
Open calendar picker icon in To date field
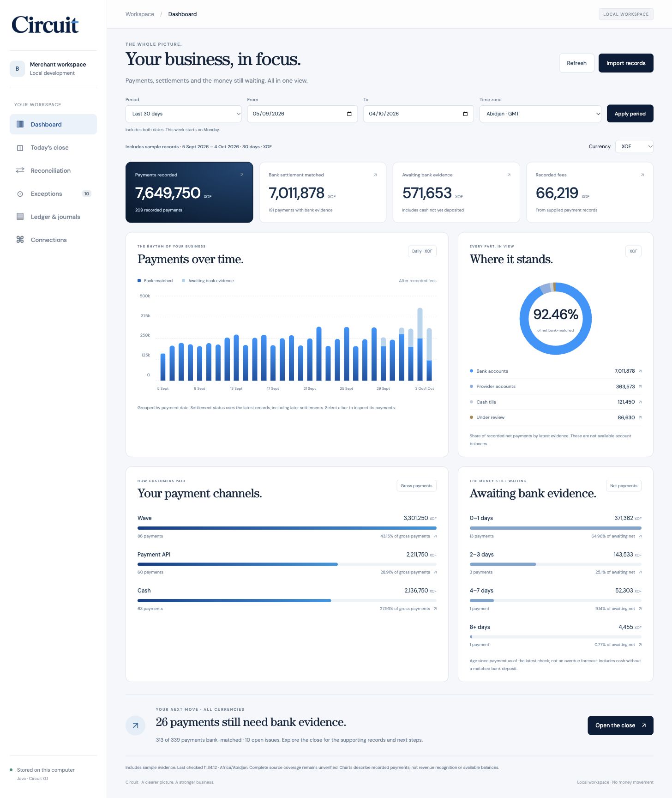[x=465, y=114]
